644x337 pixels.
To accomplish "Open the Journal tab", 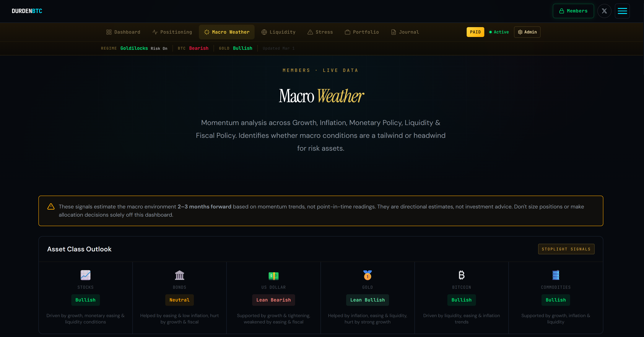I will click(405, 32).
